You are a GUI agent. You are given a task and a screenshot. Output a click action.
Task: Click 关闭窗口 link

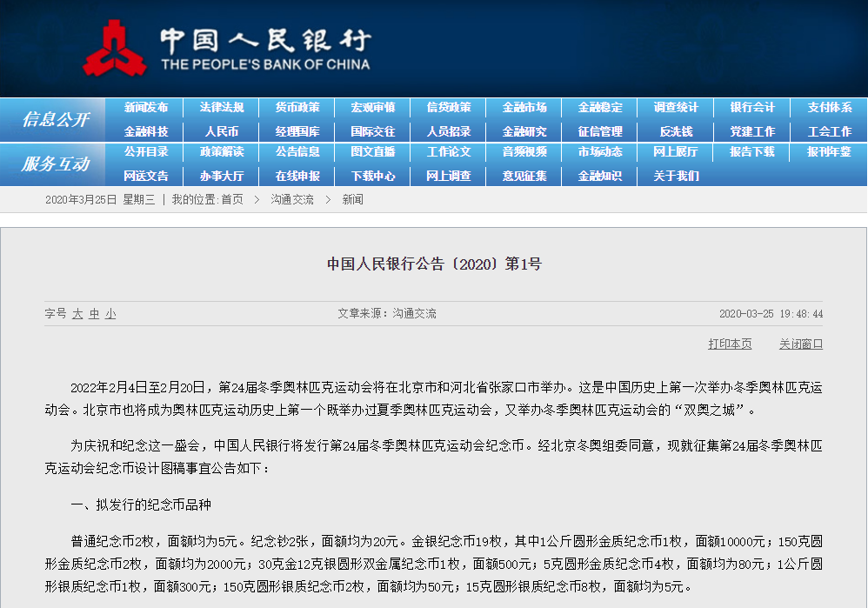(801, 344)
